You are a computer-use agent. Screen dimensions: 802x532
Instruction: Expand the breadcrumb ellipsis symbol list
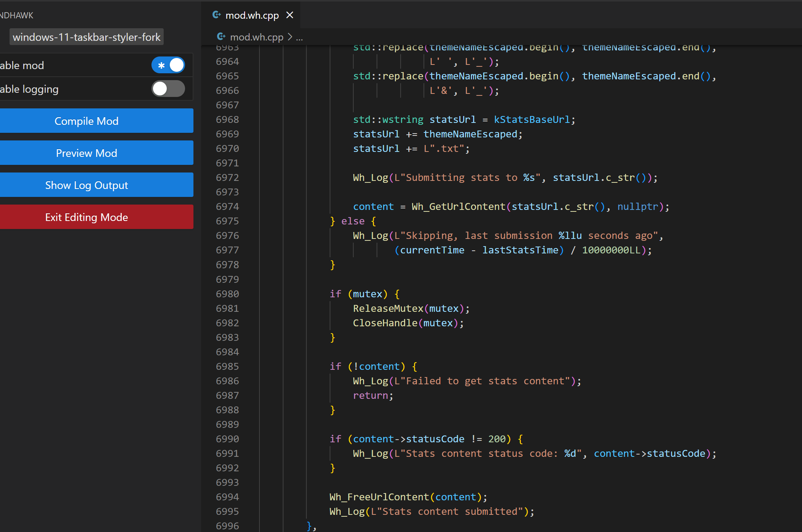[x=300, y=38]
